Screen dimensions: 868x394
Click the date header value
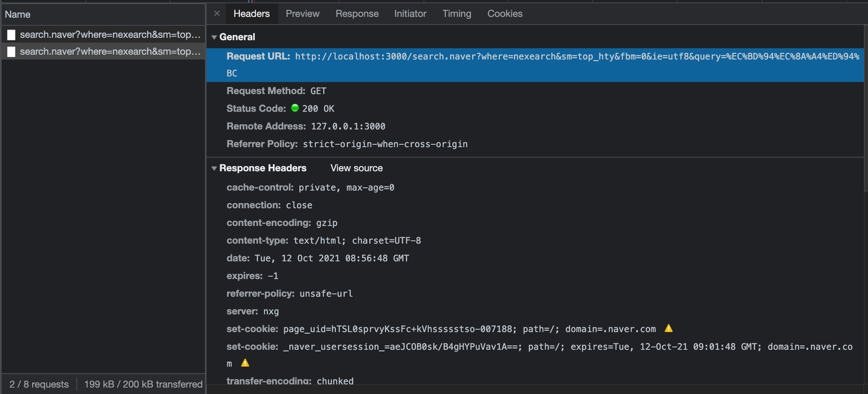click(x=332, y=258)
